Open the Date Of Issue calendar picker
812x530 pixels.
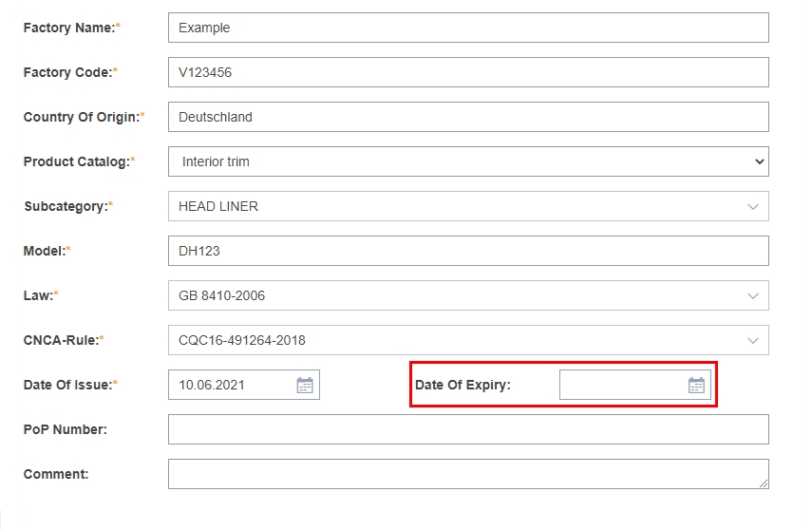305,385
